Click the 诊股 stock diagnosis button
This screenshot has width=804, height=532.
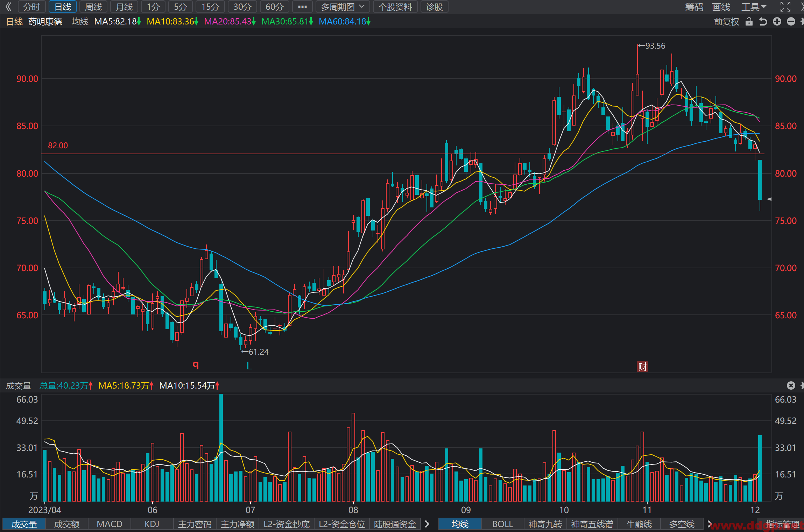[435, 7]
